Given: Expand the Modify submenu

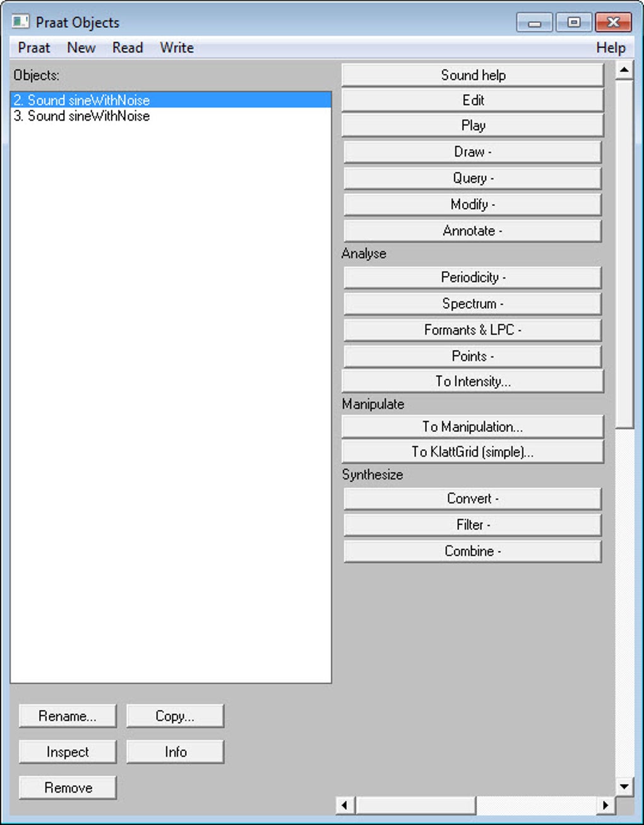Looking at the screenshot, I should pos(473,205).
